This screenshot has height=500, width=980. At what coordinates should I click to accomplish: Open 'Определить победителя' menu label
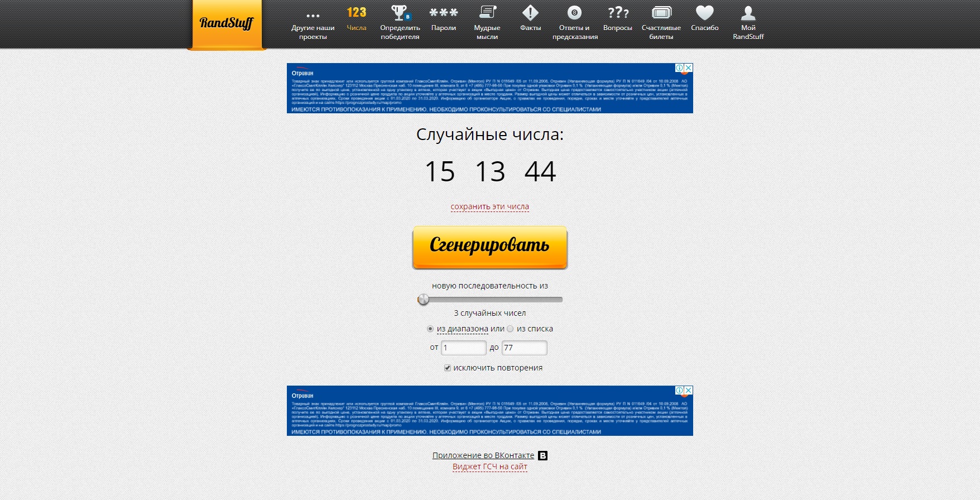(x=400, y=32)
